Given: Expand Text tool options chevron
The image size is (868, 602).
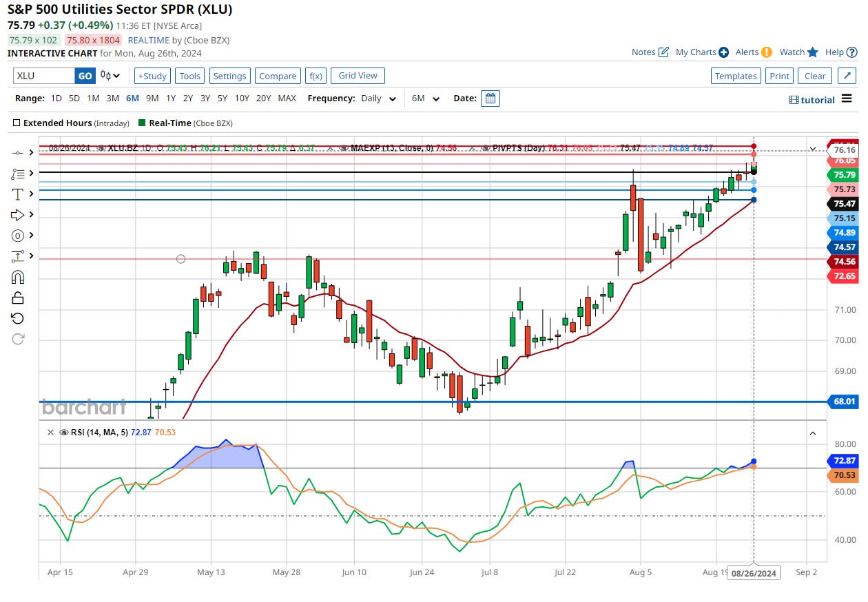Looking at the screenshot, I should pyautogui.click(x=32, y=194).
